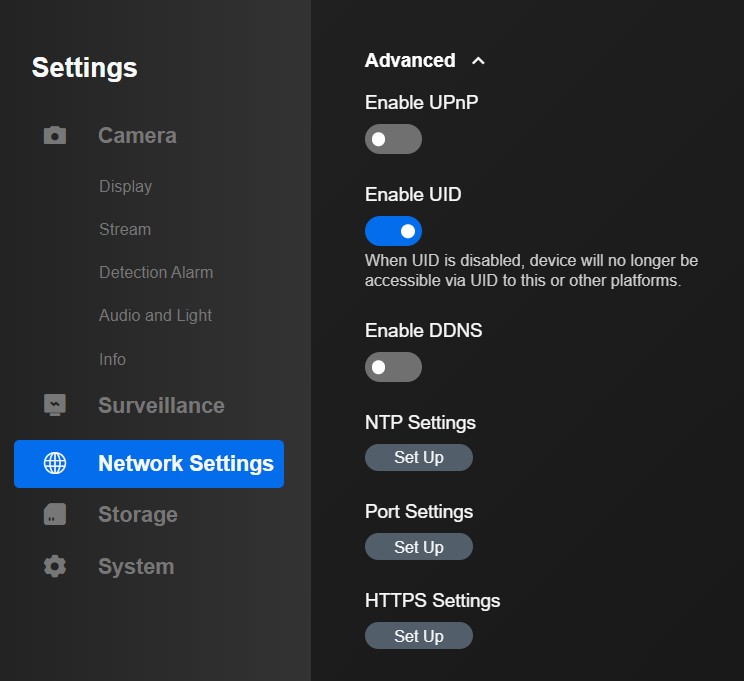The width and height of the screenshot is (744, 681).
Task: Turn on the Enable DDNS switch
Action: pyautogui.click(x=393, y=367)
